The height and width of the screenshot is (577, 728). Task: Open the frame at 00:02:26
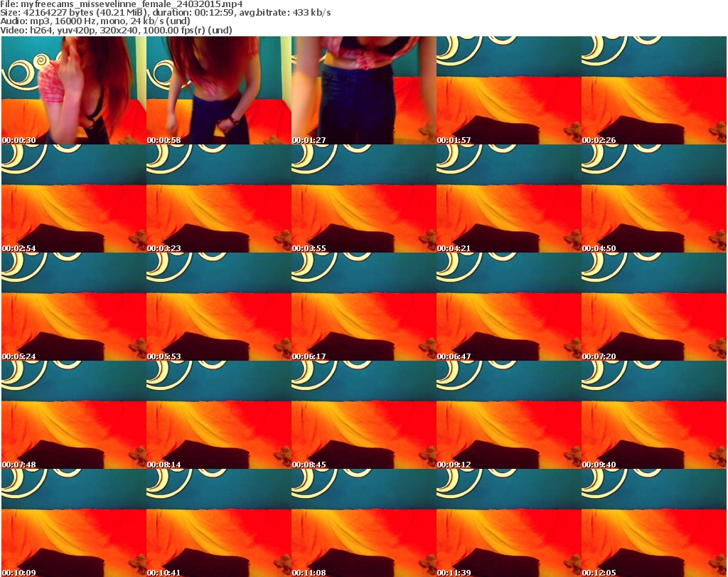654,90
